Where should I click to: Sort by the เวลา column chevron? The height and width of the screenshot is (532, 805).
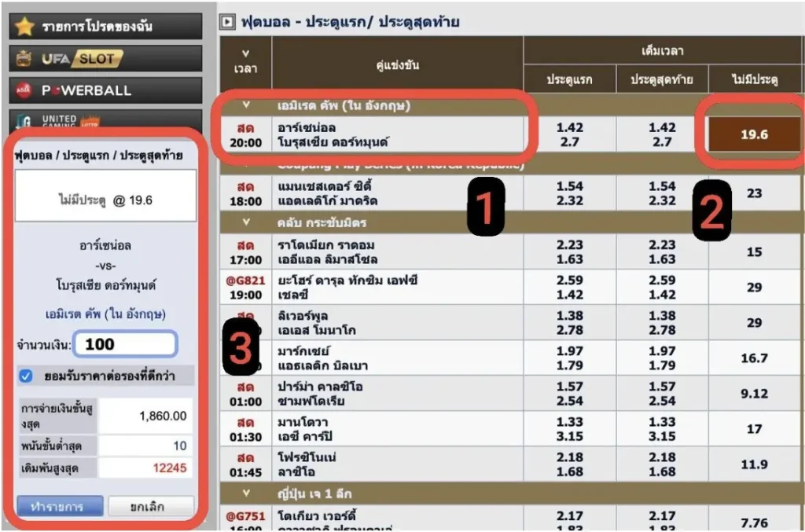click(245, 54)
